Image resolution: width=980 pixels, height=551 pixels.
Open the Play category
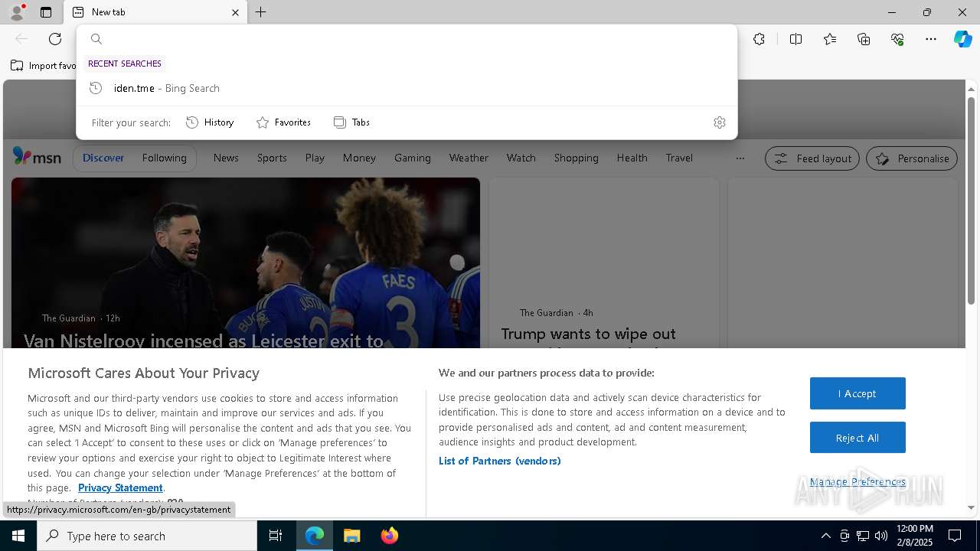tap(315, 158)
